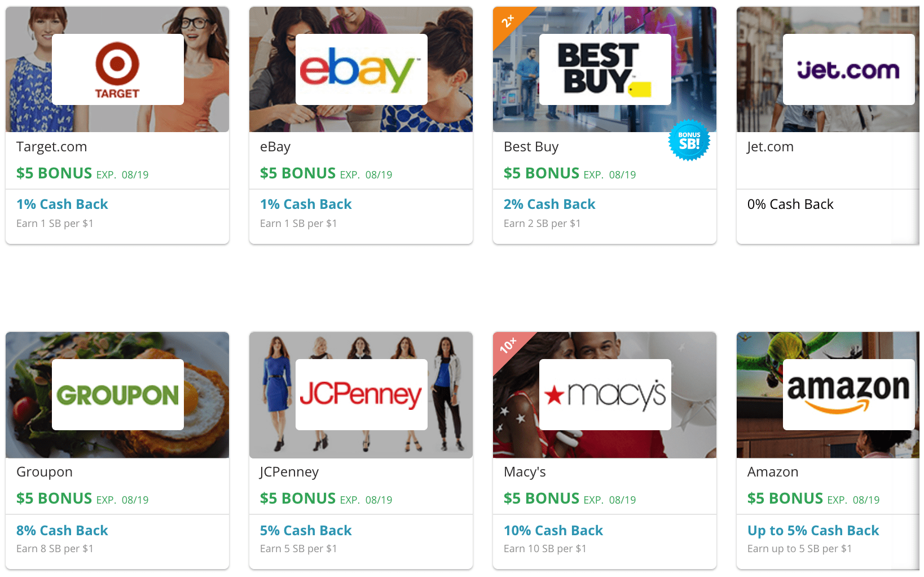924x577 pixels.
Task: Open the Jet.com logo card
Action: (849, 69)
